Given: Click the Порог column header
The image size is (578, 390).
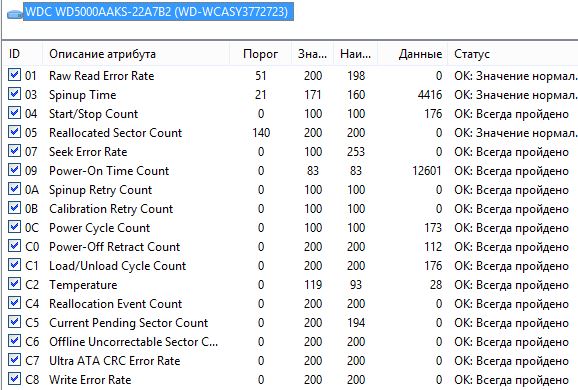Looking at the screenshot, I should (260, 54).
